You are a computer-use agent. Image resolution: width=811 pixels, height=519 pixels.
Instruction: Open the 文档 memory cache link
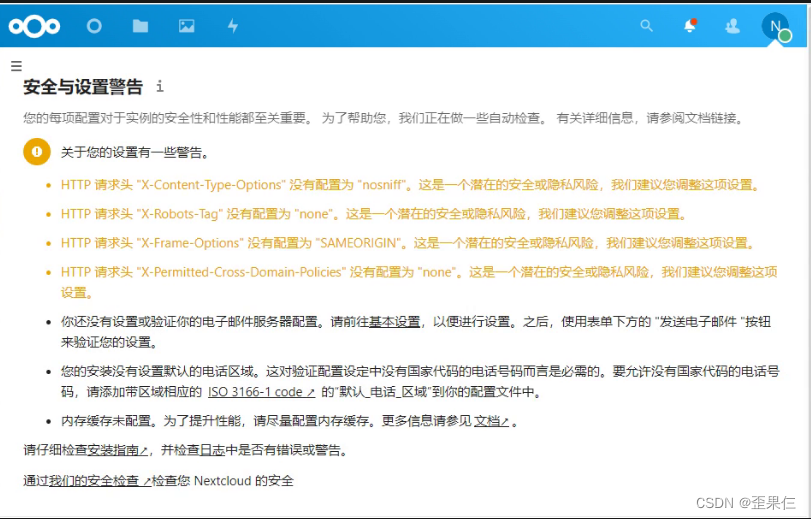491,421
